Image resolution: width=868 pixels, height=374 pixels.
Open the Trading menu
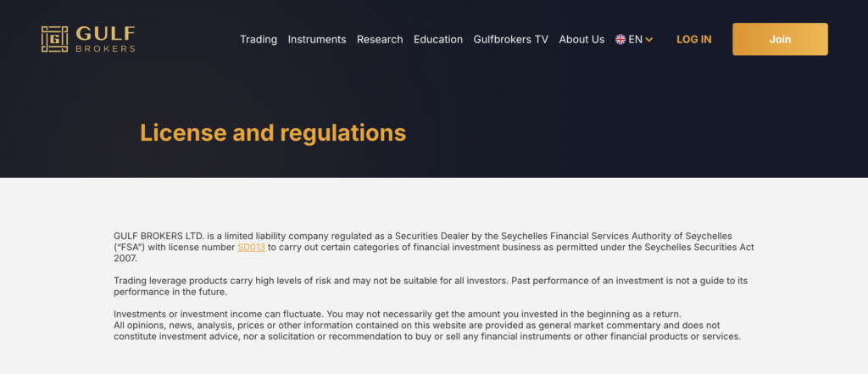point(259,39)
